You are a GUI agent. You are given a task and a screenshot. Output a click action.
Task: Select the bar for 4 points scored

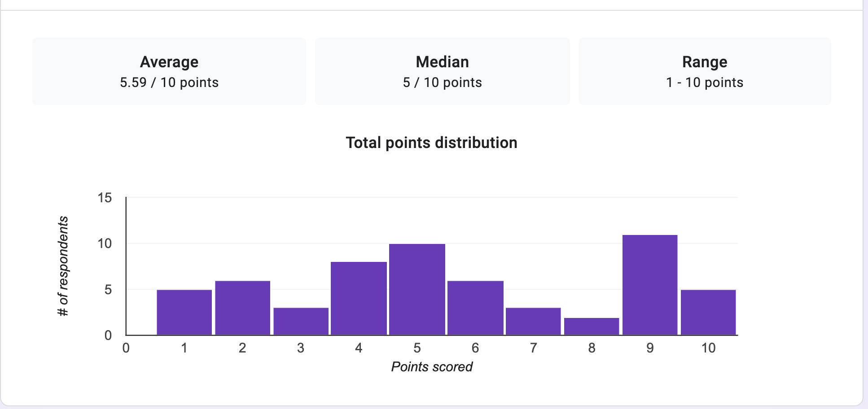(x=359, y=298)
